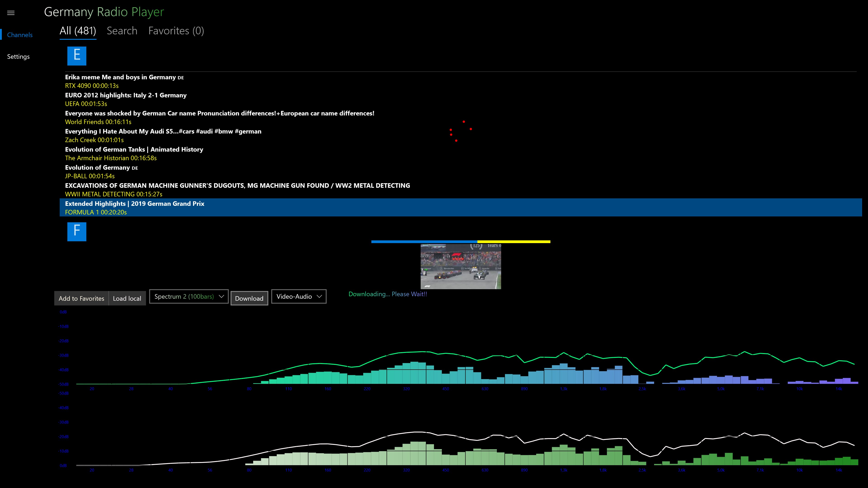Select Extended Highlights 2019 German Grand Prix

click(134, 207)
